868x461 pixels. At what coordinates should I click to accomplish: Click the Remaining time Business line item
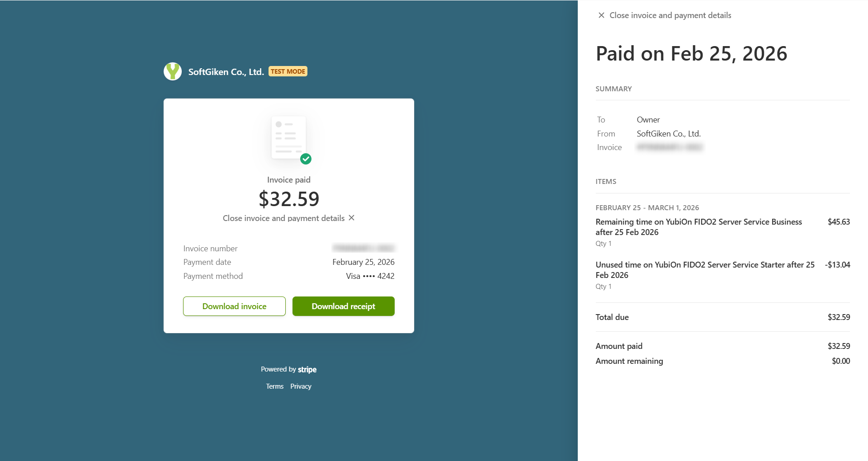698,227
